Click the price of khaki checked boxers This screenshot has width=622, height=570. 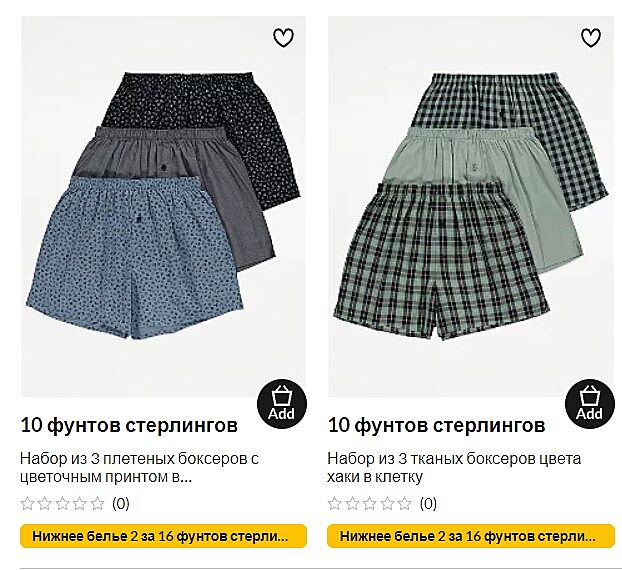coord(436,425)
